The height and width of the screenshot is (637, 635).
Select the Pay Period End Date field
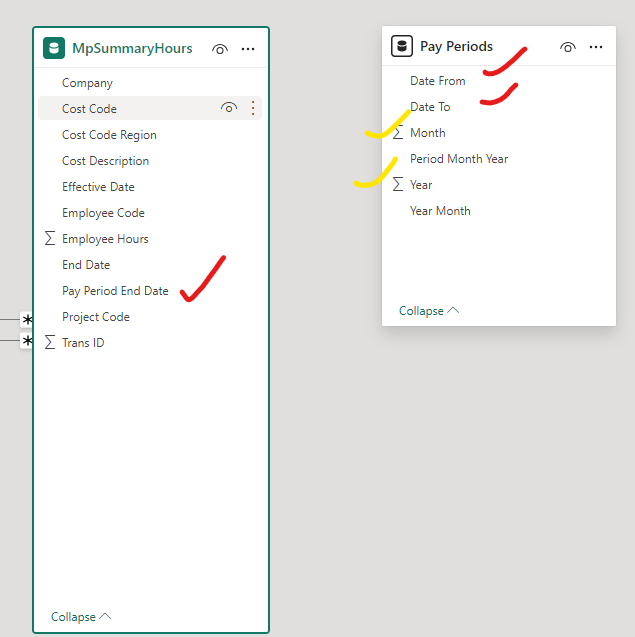(115, 291)
